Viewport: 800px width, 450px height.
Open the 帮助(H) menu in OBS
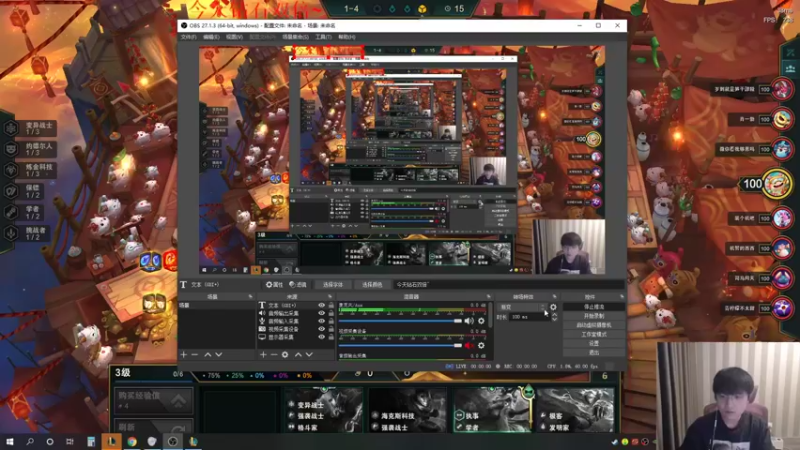(346, 37)
